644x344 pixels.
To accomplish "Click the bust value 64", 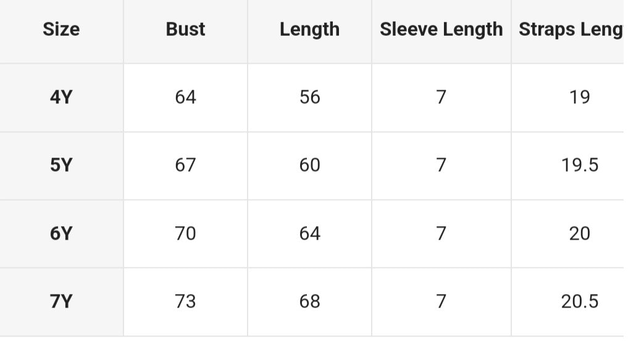I will 185,97.
